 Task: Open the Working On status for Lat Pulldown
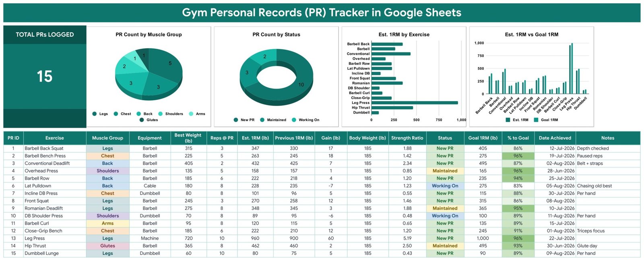(445, 186)
